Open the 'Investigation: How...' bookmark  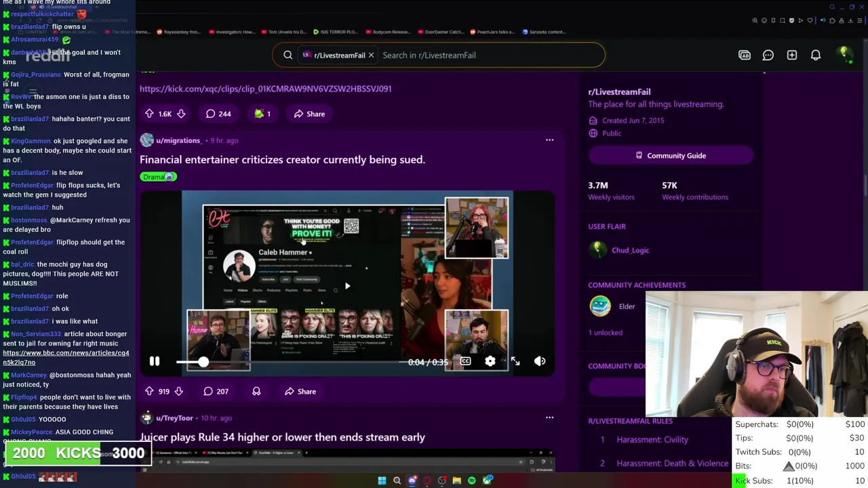pos(231,32)
